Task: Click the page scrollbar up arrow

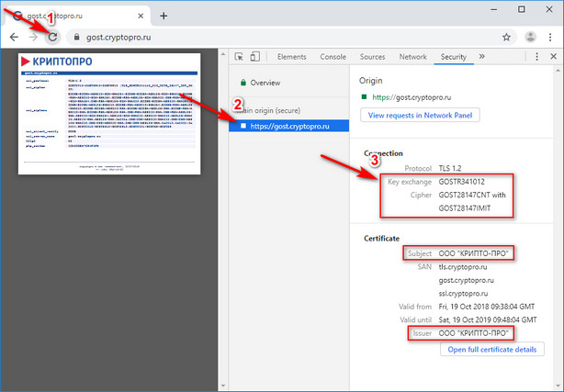Action: [x=223, y=55]
